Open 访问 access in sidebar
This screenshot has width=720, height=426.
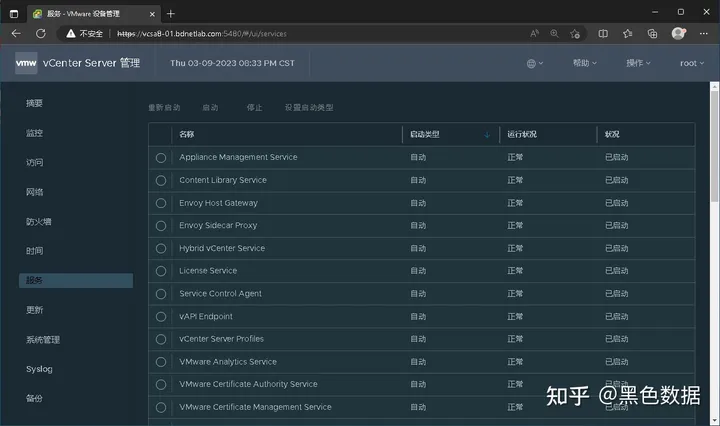[x=34, y=163]
